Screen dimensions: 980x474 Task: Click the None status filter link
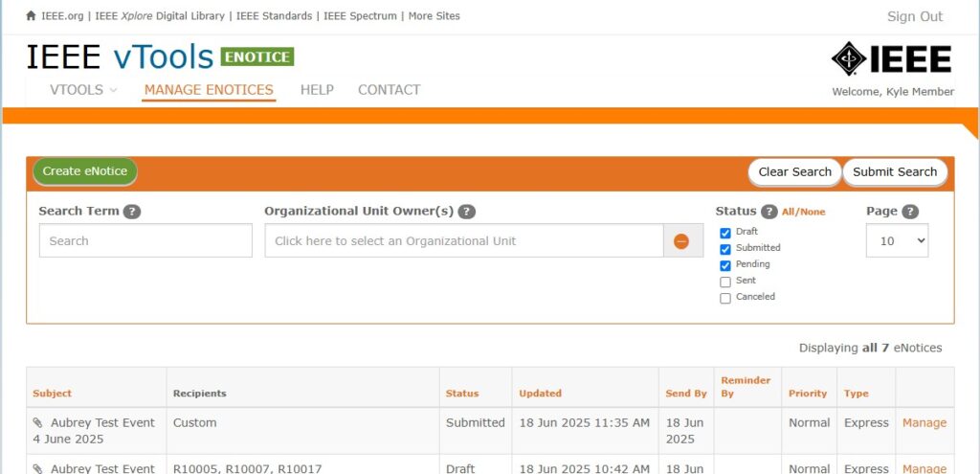coord(812,212)
